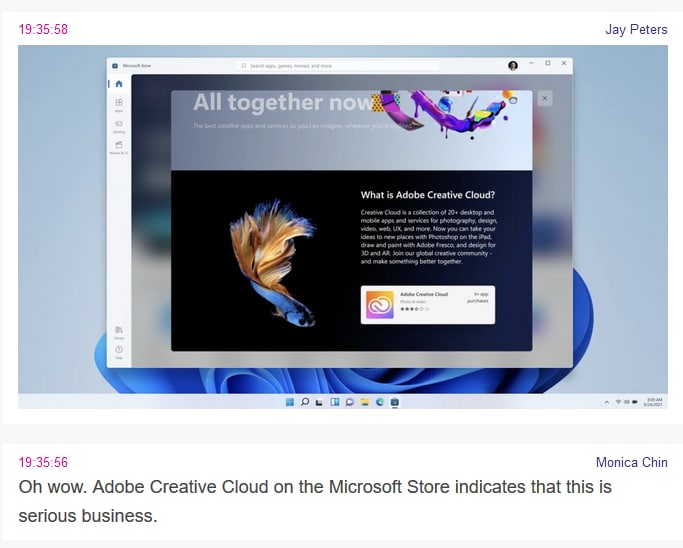
Task: Open Home in the Microsoft Store sidebar
Action: click(x=119, y=84)
